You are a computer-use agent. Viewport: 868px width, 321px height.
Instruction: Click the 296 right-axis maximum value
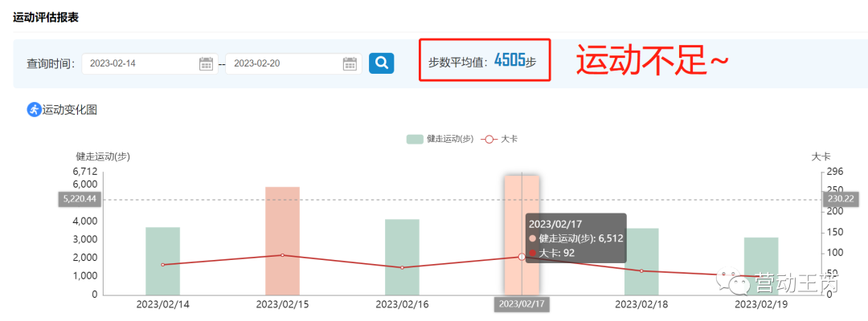[x=833, y=173]
